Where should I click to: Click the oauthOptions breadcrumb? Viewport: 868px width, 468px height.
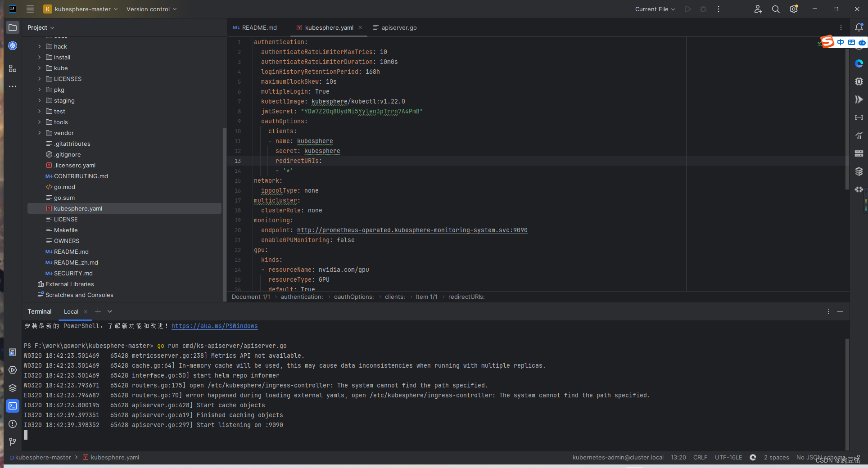(x=354, y=297)
